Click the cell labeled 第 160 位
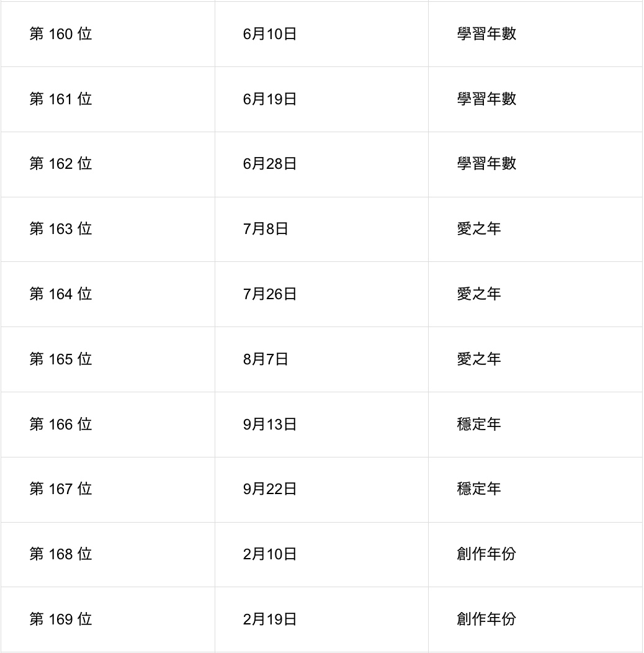Viewport: 644px width, 653px height. 61,34
